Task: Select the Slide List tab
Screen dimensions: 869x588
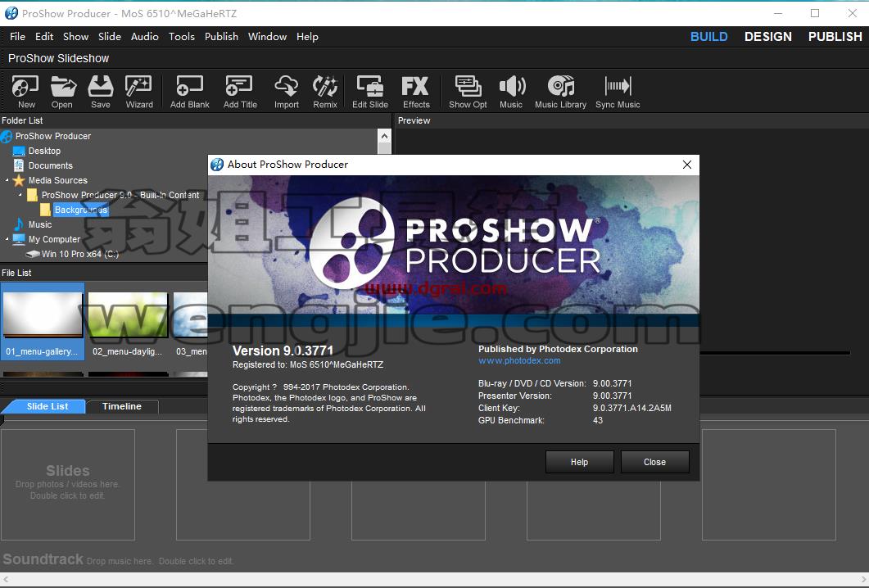Action: [47, 406]
